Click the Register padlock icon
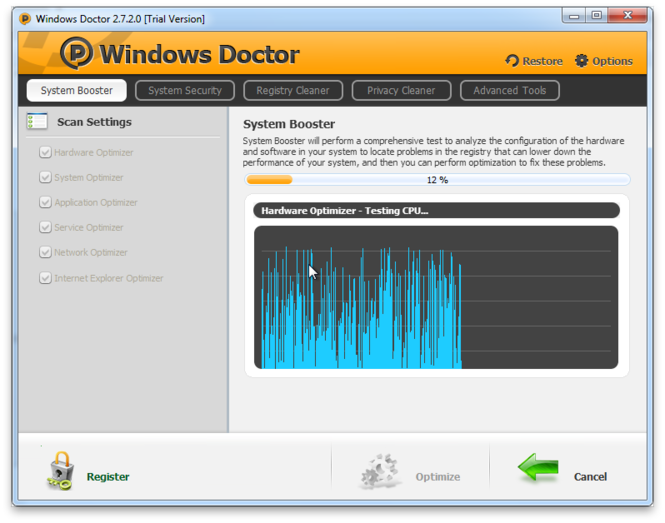Viewport: 665px width, 523px height. [61, 471]
